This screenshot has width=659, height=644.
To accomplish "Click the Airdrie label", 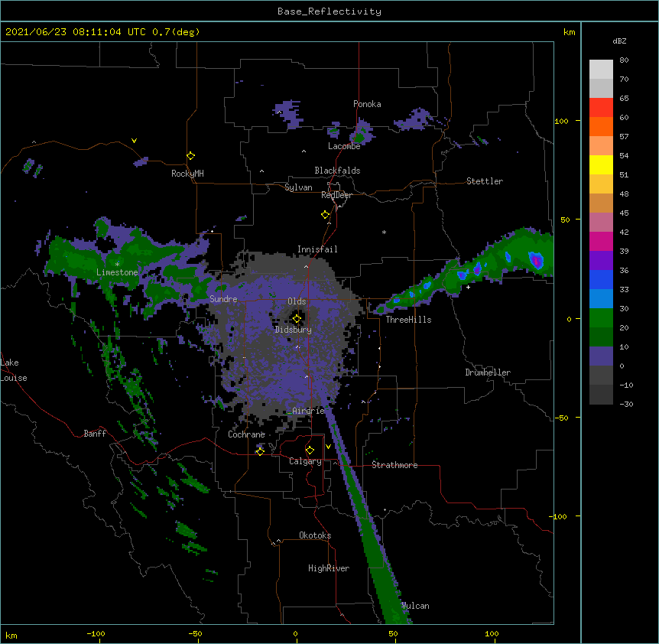I will tap(308, 411).
